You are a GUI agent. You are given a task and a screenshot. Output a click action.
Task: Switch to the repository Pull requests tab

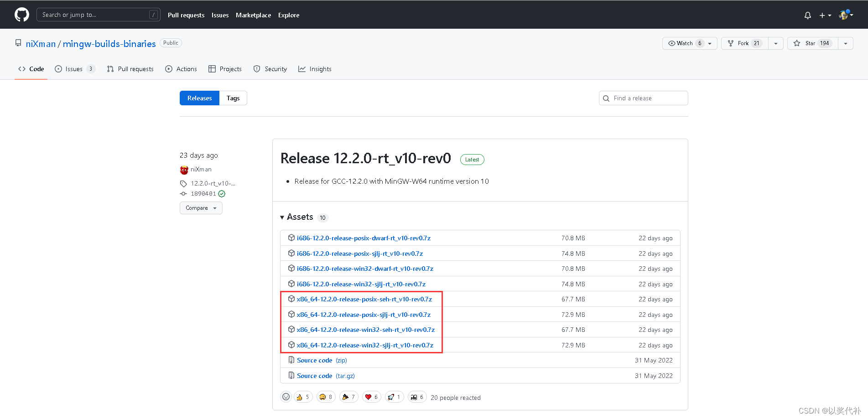[130, 69]
